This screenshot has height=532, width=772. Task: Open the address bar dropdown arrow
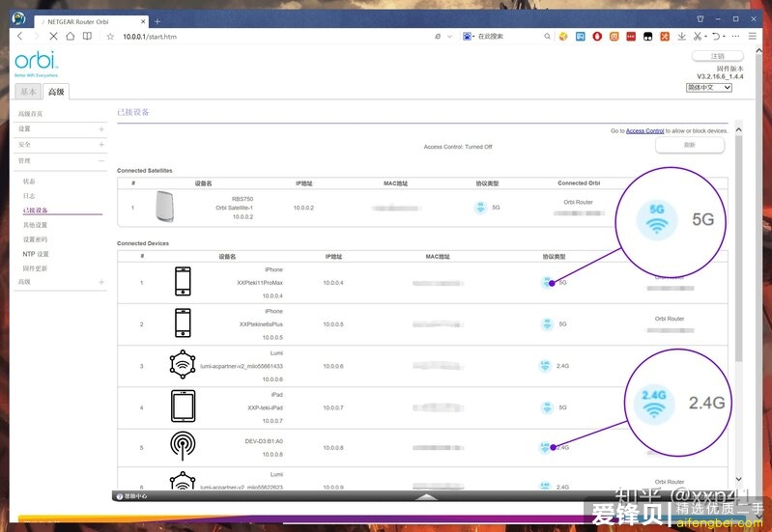click(449, 37)
